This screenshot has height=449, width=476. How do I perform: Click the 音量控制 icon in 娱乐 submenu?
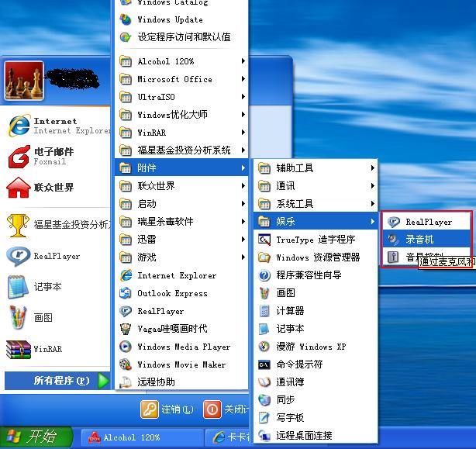(393, 257)
